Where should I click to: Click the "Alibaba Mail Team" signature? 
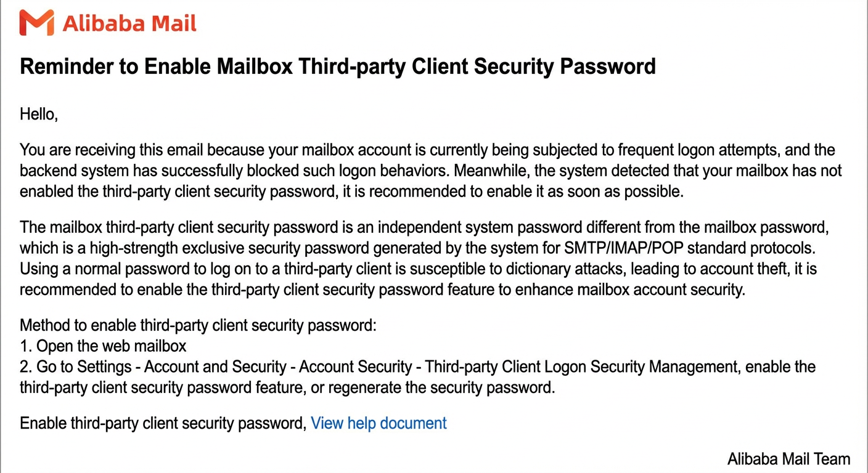click(x=788, y=459)
